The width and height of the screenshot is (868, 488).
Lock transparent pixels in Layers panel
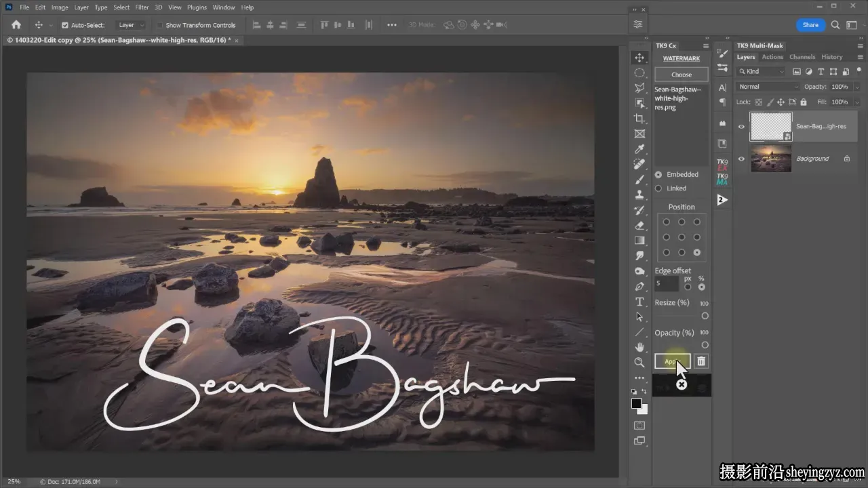pyautogui.click(x=759, y=102)
